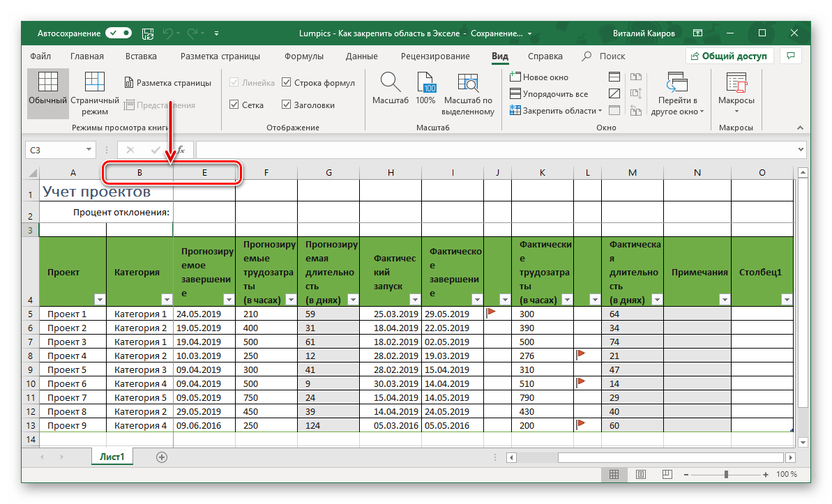Click Масштаб по выделенному icon
Screen dimensions: 832x504
(x=468, y=84)
